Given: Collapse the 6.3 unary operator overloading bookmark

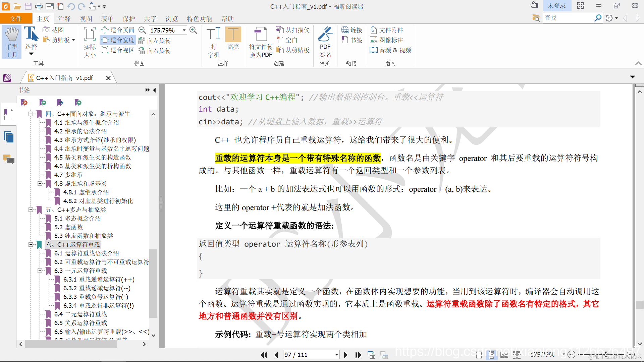Looking at the screenshot, I should pos(40,271).
